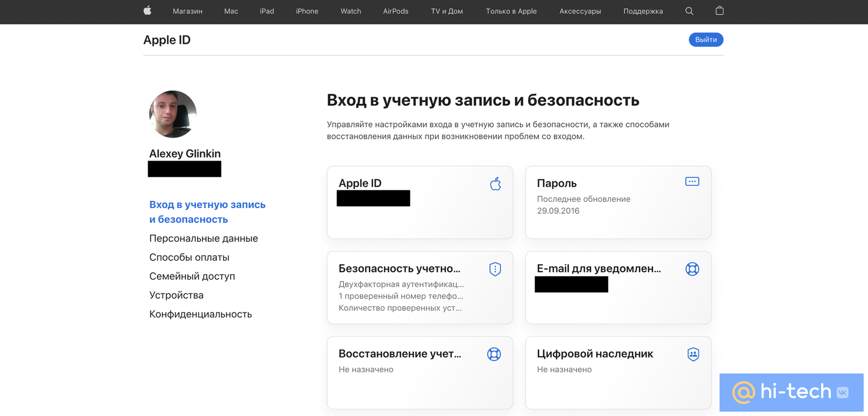Click the Вход в учетную запись и безопасность main heading
Viewport: 868px width, 416px height.
[x=483, y=100]
